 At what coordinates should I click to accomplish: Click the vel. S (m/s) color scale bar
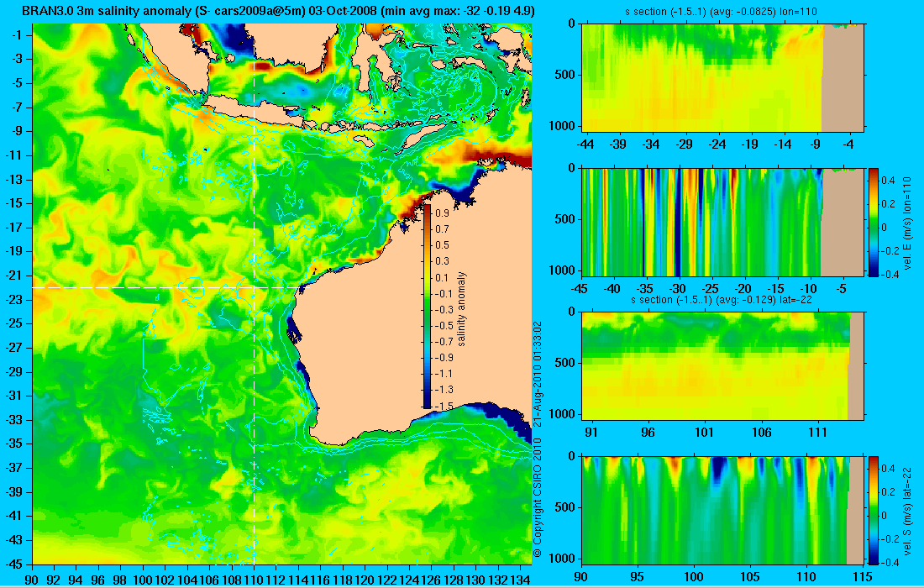tap(874, 510)
